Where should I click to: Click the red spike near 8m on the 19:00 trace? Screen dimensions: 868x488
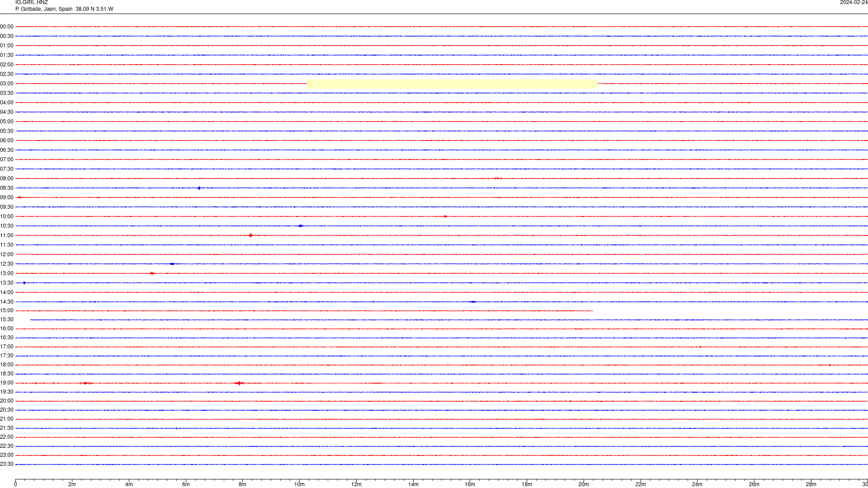240,383
